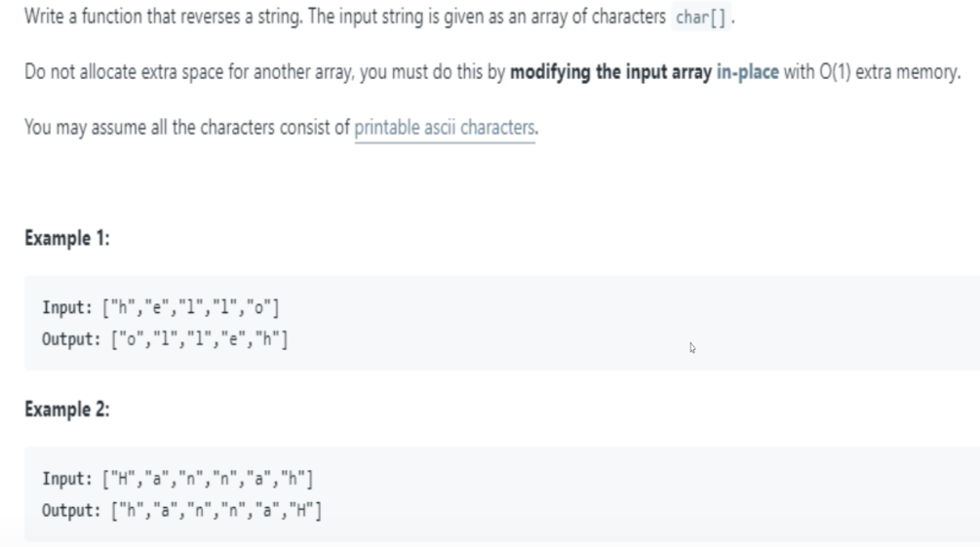Click the Output: label in Example 1
Screen dimensions: 980x547
71,339
